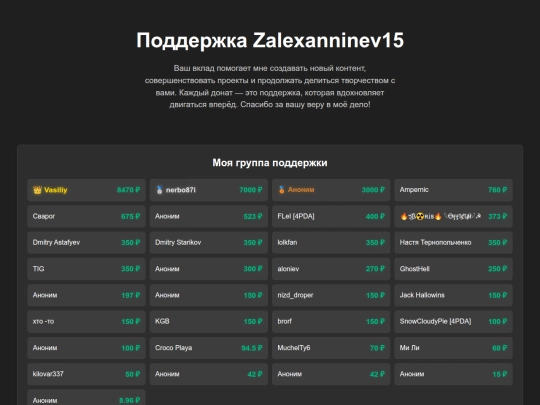
Task: Click the '270 ₽' amount
Action: [x=375, y=269]
